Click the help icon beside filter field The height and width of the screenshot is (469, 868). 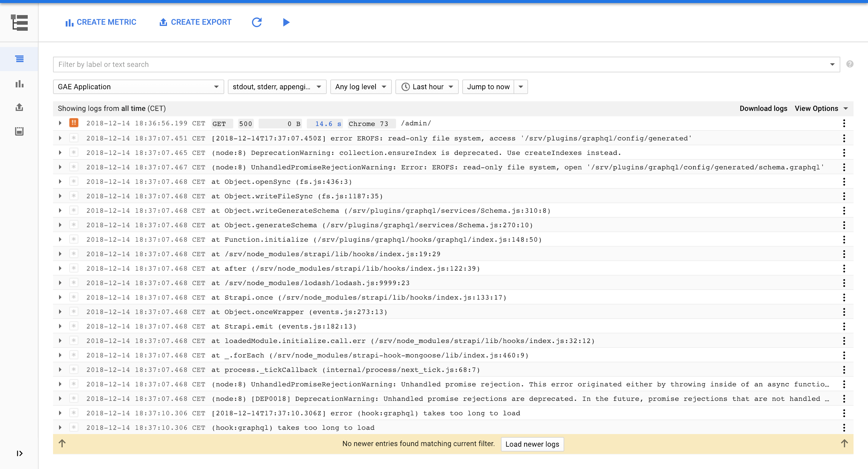850,64
